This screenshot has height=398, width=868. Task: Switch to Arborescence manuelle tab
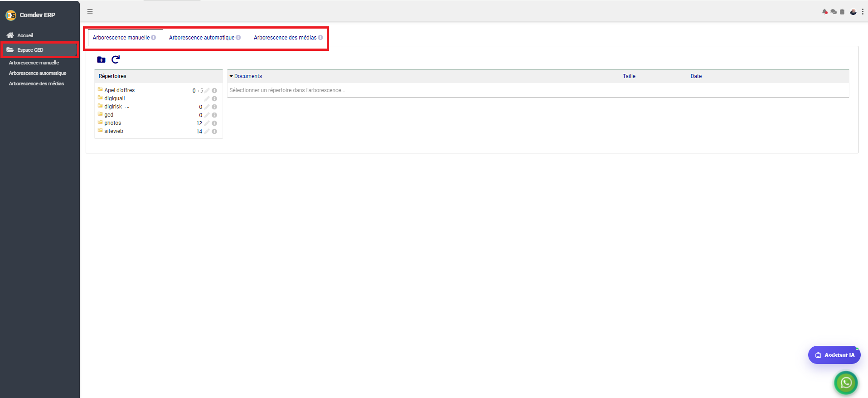point(121,38)
